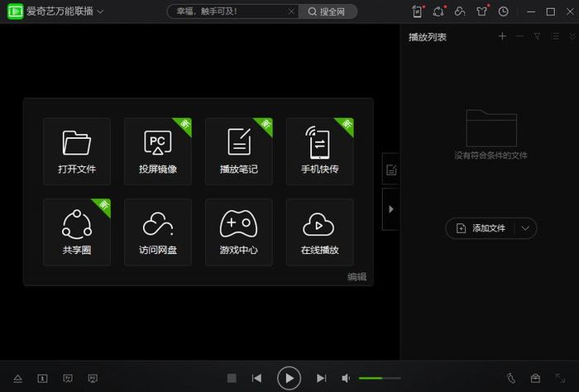Add item with playlist plus icon
Image resolution: width=579 pixels, height=392 pixels.
click(502, 36)
